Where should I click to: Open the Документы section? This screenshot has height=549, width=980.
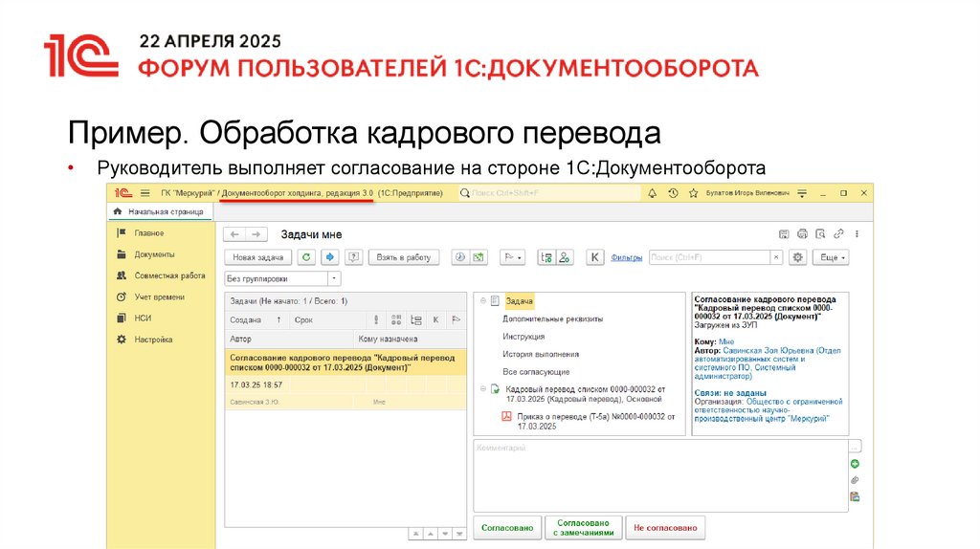(x=154, y=254)
